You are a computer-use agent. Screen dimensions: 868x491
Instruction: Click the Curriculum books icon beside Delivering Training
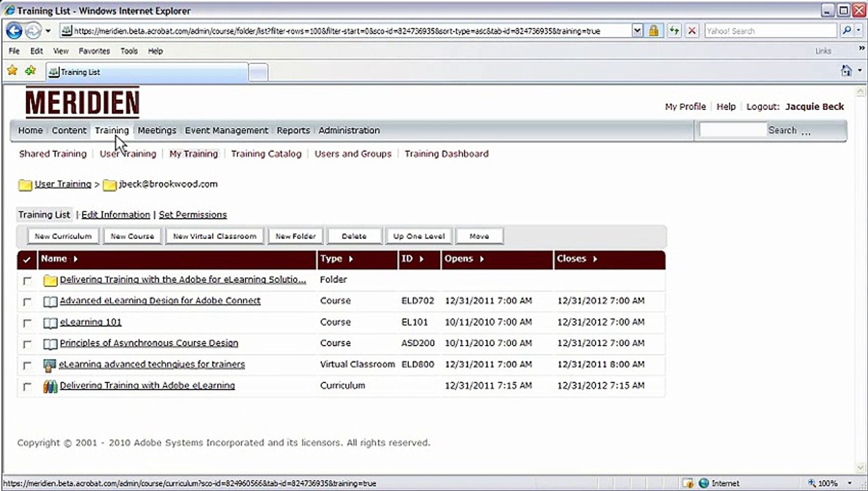coord(50,386)
